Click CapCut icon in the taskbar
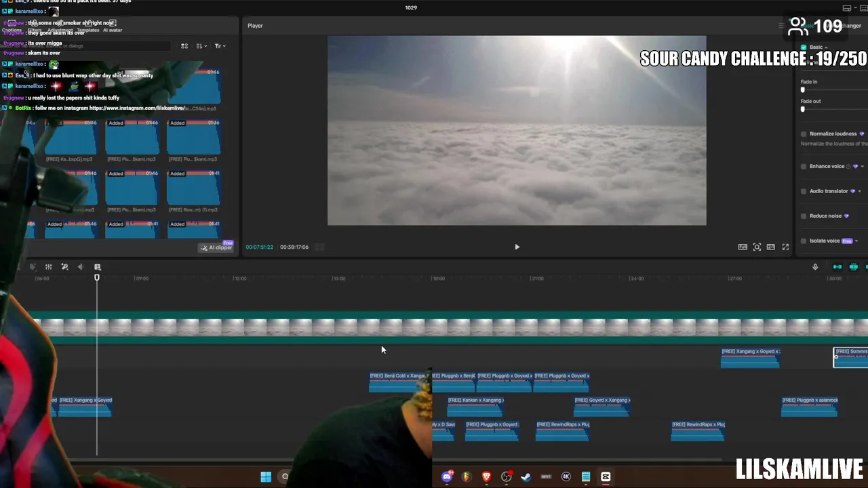The width and height of the screenshot is (868, 488). click(x=606, y=476)
